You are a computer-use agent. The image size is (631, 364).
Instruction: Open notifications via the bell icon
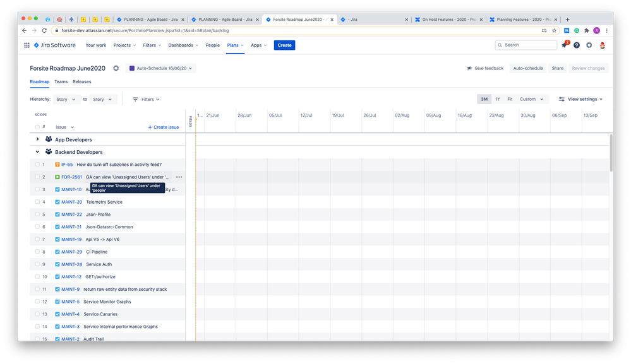point(563,45)
